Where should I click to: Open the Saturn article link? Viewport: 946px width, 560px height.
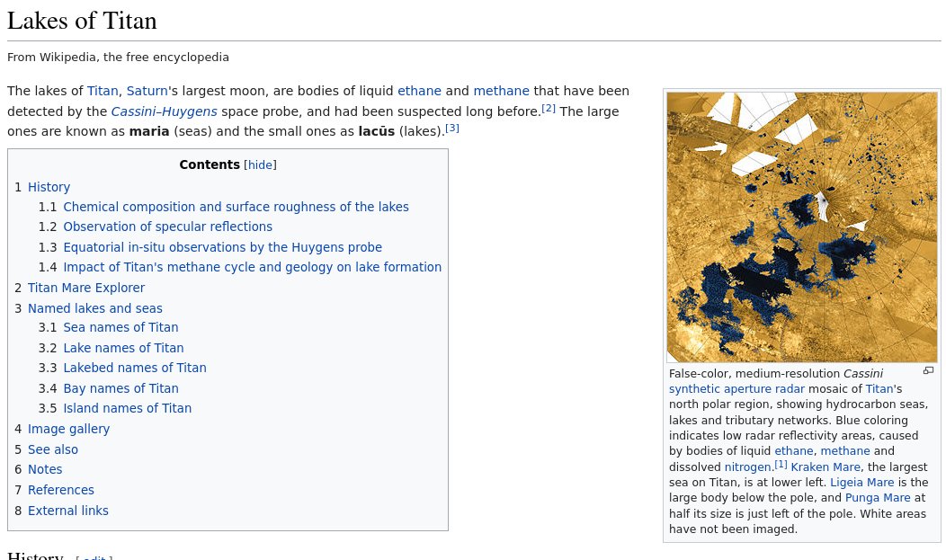(147, 91)
